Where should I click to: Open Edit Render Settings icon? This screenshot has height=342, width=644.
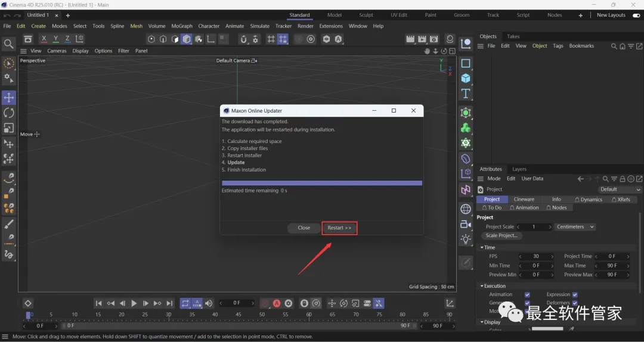coord(434,39)
